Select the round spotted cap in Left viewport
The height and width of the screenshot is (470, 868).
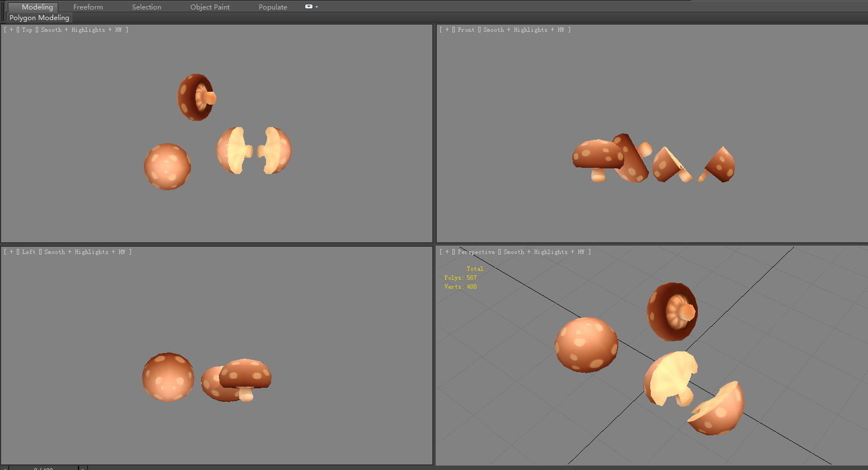pos(168,377)
